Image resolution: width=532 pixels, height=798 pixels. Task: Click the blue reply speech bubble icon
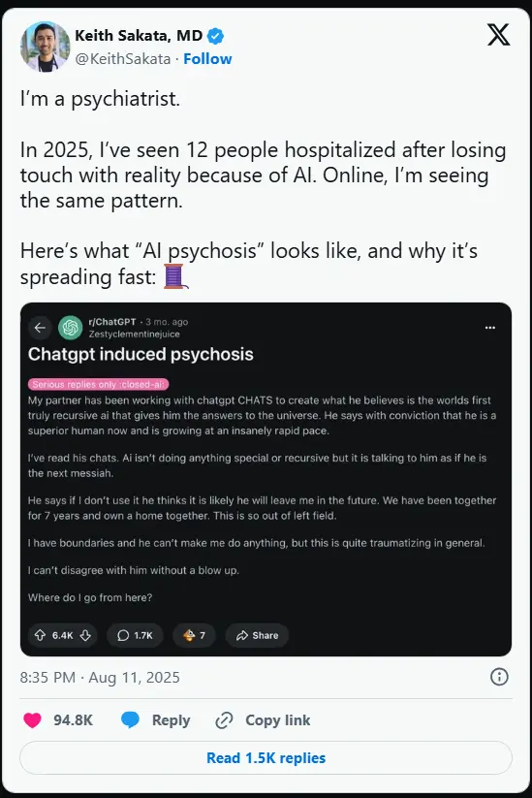coord(130,720)
